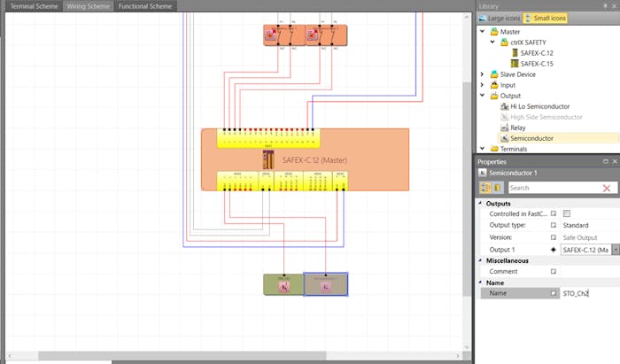This screenshot has width=620, height=364.
Task: Click the canvas scroll right arrow
Action: [458, 356]
